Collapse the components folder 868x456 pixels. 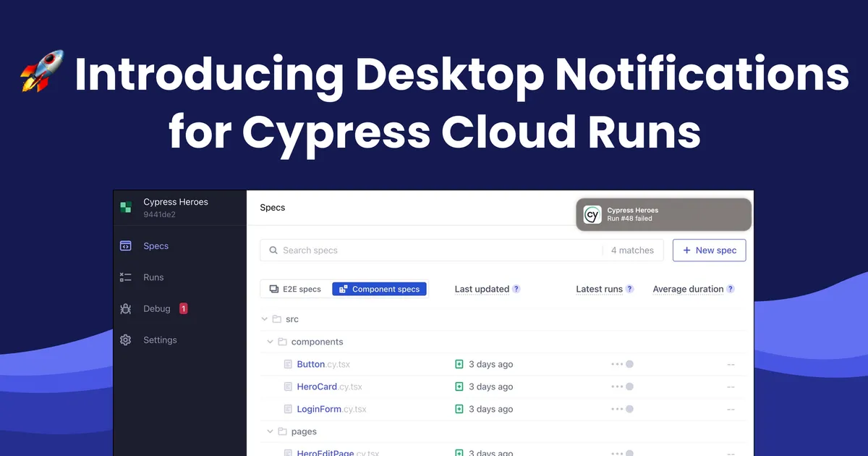(271, 342)
